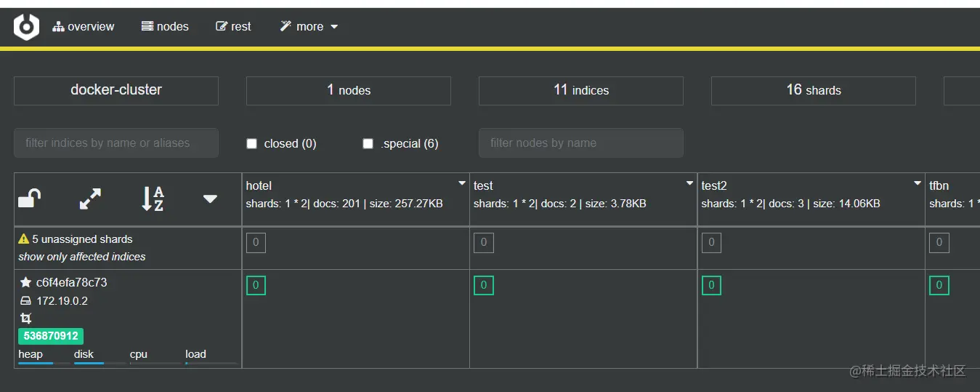Image resolution: width=980 pixels, height=392 pixels.
Task: Select unassigned shard 0 of tfbn
Action: pos(939,243)
